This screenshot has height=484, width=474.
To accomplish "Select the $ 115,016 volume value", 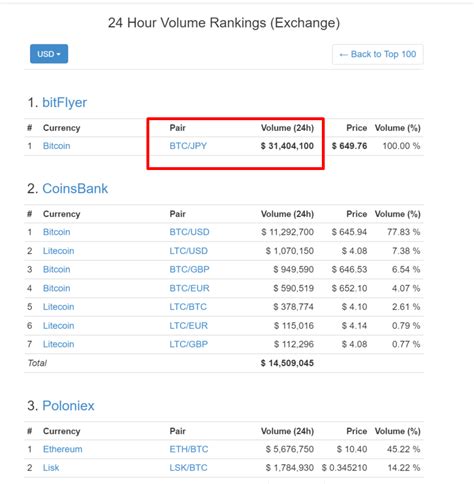I will [294, 326].
